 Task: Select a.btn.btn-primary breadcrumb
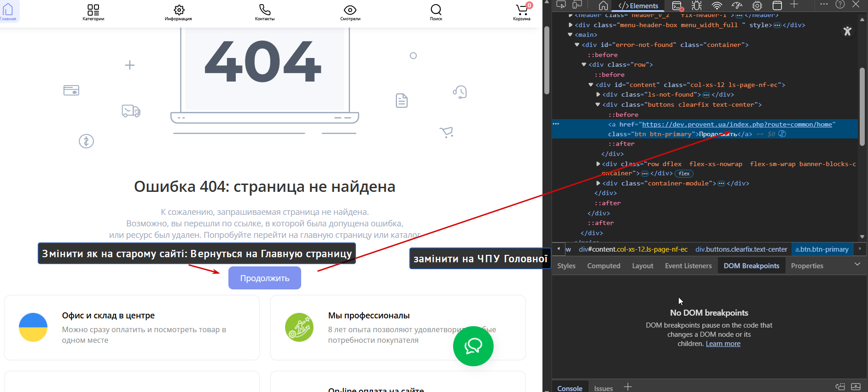point(822,249)
